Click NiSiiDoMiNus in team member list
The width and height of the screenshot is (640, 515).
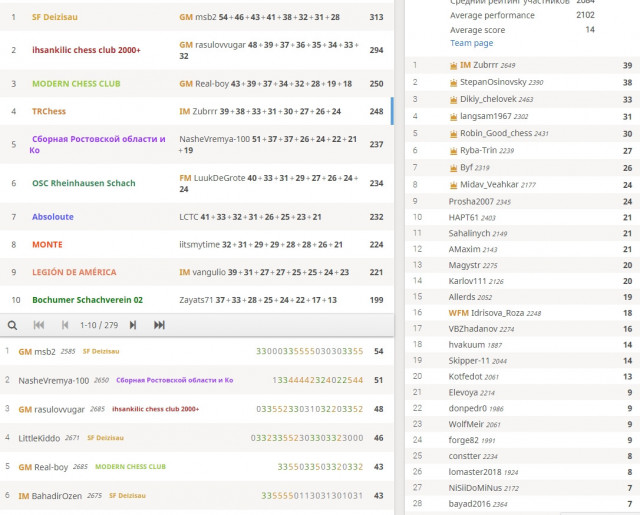click(x=475, y=488)
